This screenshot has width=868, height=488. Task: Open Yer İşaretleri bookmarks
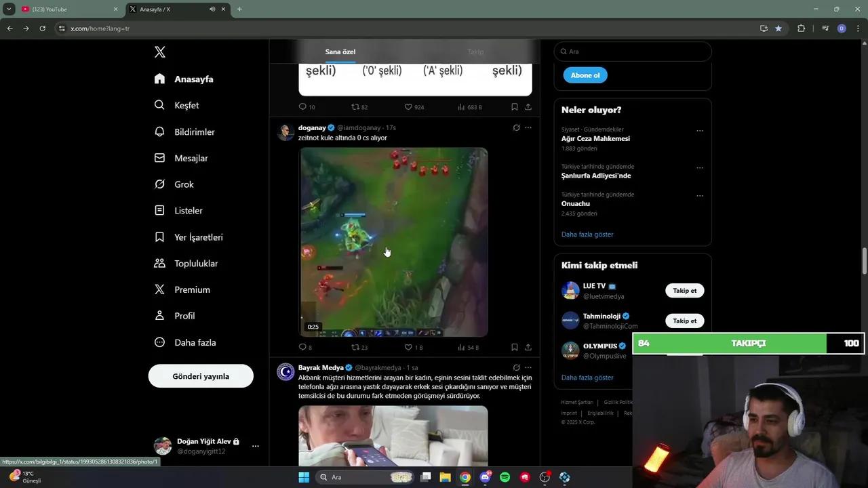point(189,237)
